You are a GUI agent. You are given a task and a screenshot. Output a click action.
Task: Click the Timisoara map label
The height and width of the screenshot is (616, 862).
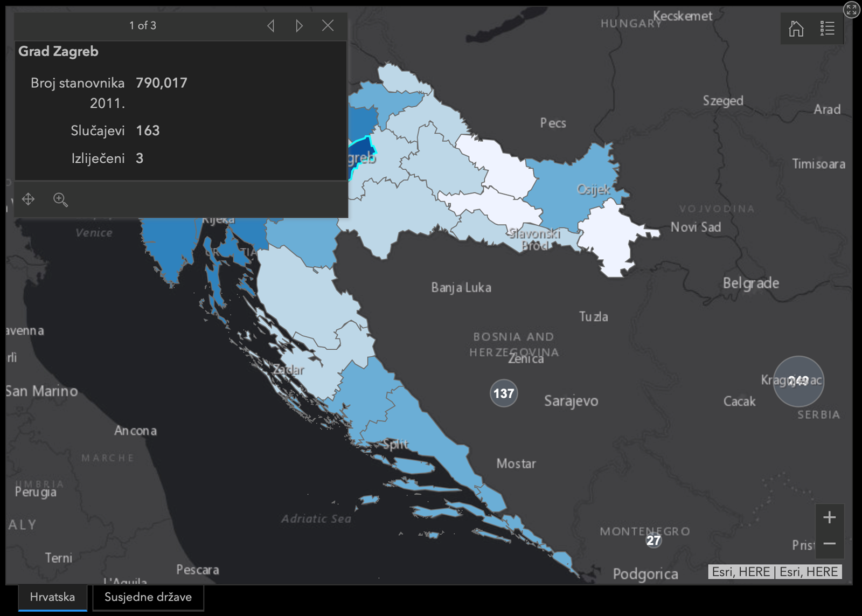818,164
